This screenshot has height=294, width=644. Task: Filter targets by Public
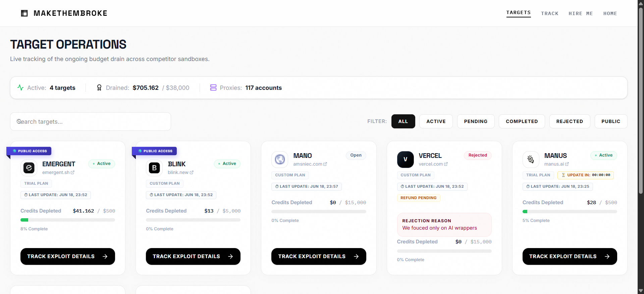(611, 121)
